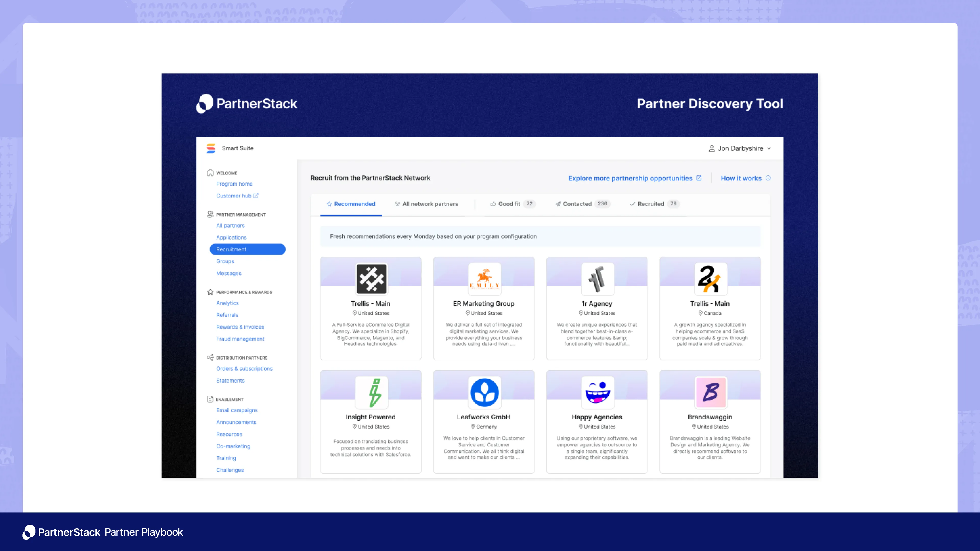Screen dimensions: 980x551
Task: Click the Distribution Partners share icon
Action: pos(210,357)
